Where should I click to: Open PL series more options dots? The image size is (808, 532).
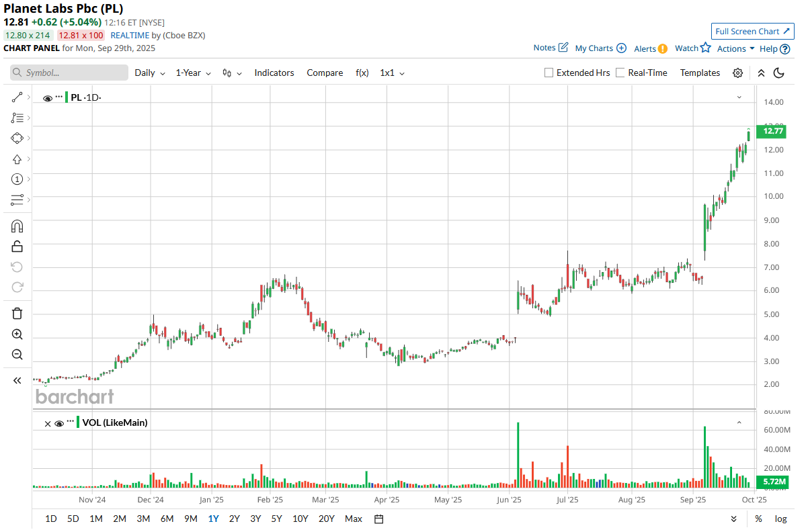pos(59,97)
